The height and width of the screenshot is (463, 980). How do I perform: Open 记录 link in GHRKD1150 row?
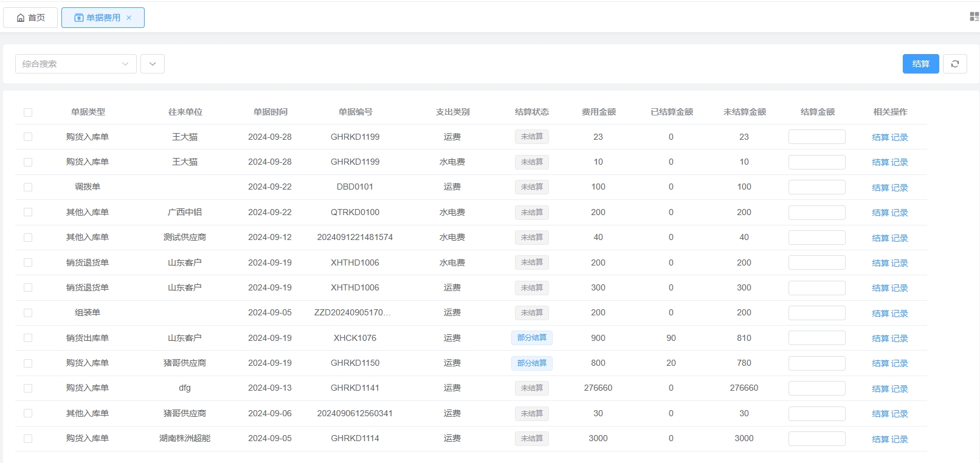pyautogui.click(x=900, y=363)
